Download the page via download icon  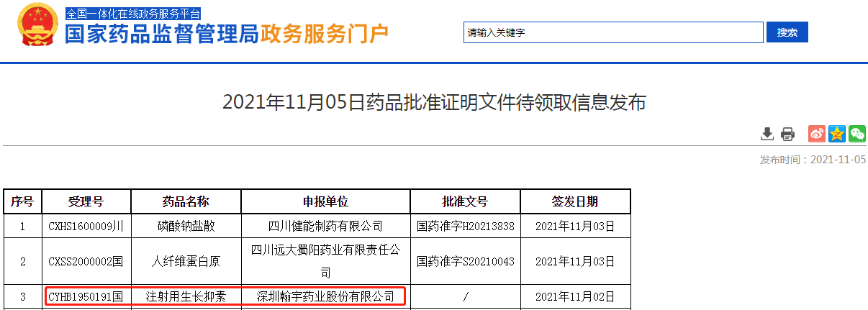767,134
